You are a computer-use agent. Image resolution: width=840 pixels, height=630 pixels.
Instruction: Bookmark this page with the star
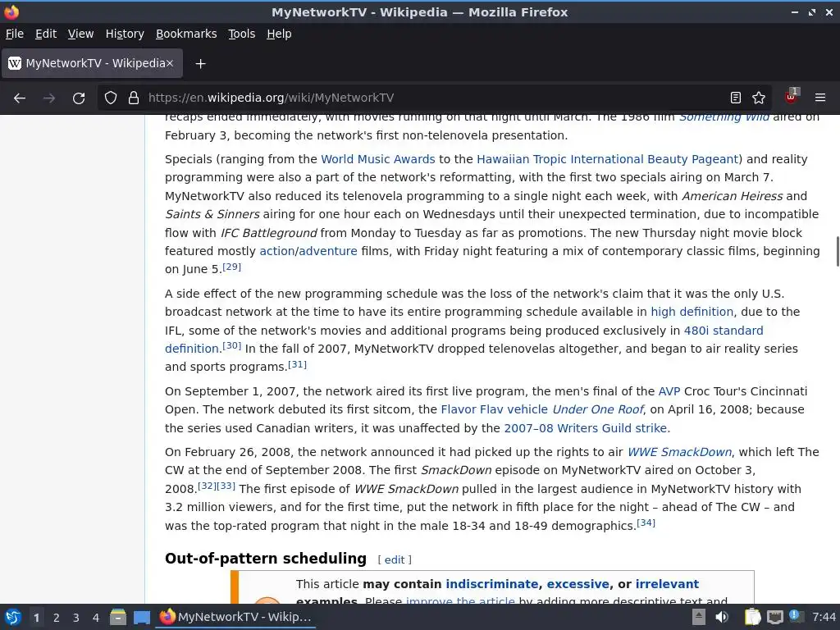click(x=759, y=98)
